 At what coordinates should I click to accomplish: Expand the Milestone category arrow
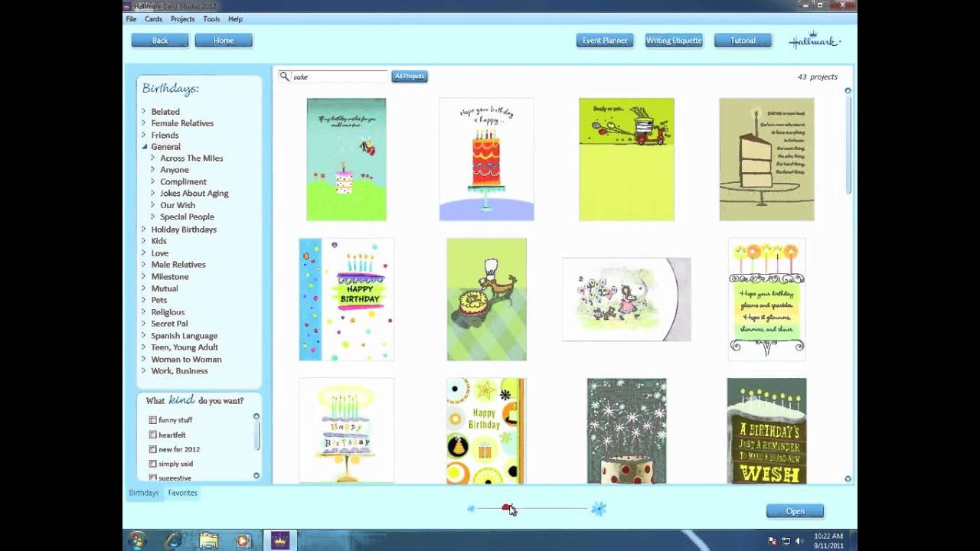tap(143, 276)
